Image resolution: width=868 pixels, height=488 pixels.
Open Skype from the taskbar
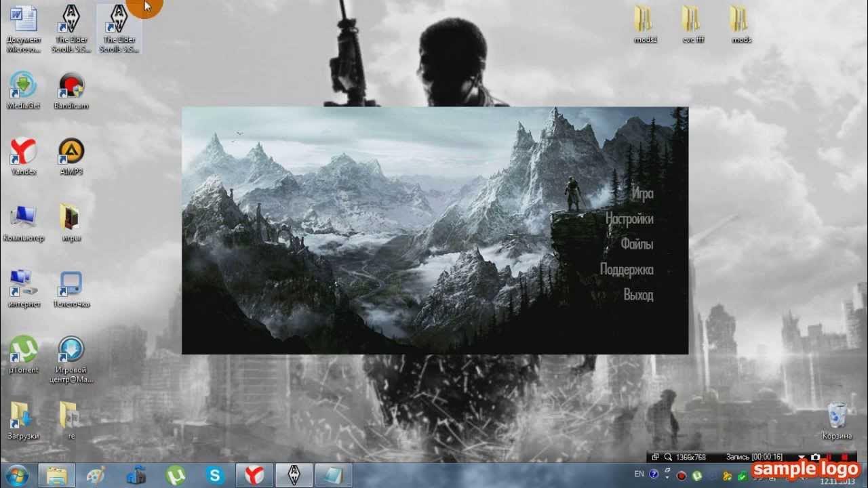[215, 475]
